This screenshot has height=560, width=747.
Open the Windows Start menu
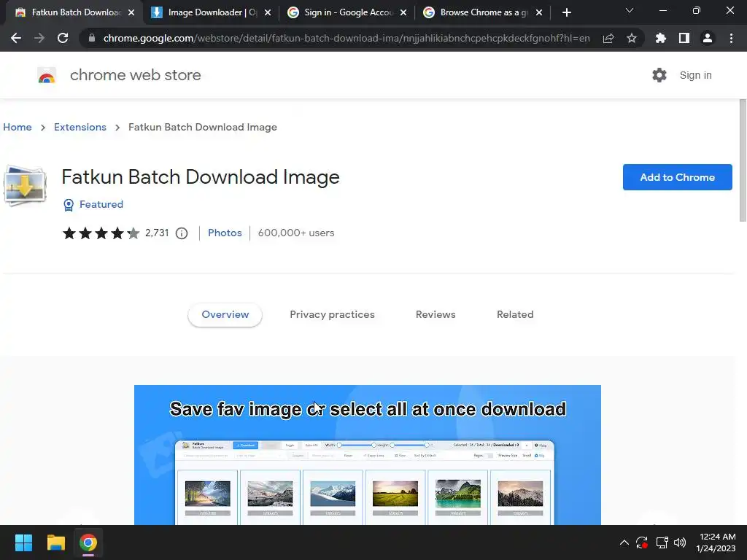point(23,542)
